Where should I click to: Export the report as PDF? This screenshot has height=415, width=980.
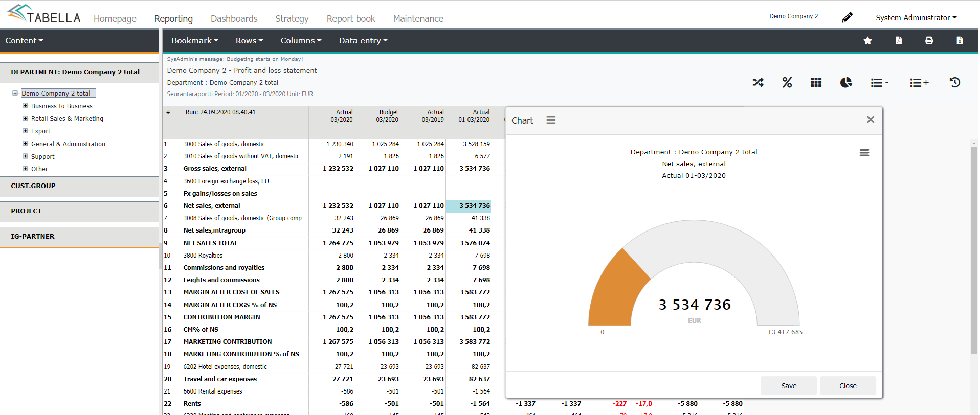click(899, 41)
